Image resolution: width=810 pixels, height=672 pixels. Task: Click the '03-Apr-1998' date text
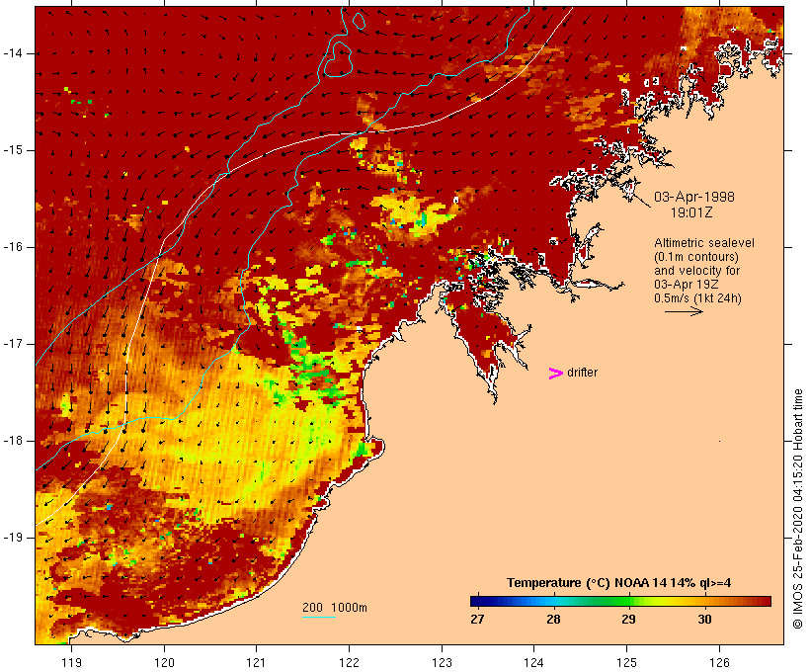tap(694, 197)
